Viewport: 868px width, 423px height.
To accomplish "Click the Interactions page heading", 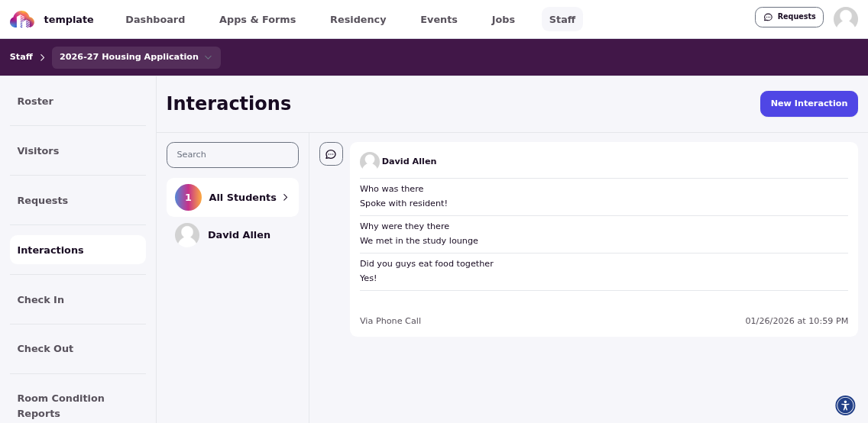I will tap(228, 103).
